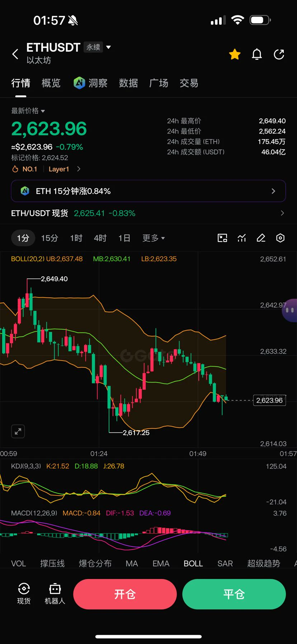This screenshot has height=644, width=297.
Task: Tap the flame icon beside NO.1
Action: (15, 169)
